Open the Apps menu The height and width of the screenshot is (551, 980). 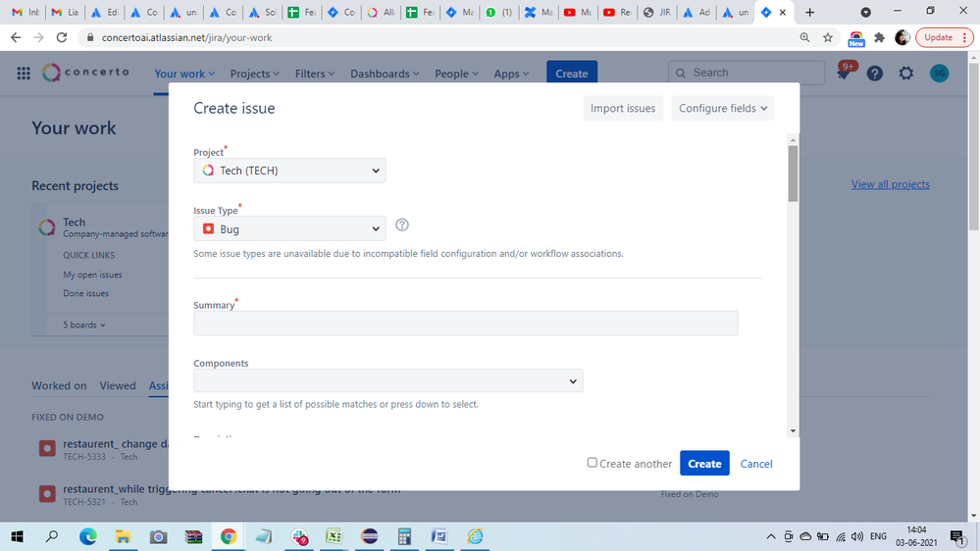coord(511,74)
